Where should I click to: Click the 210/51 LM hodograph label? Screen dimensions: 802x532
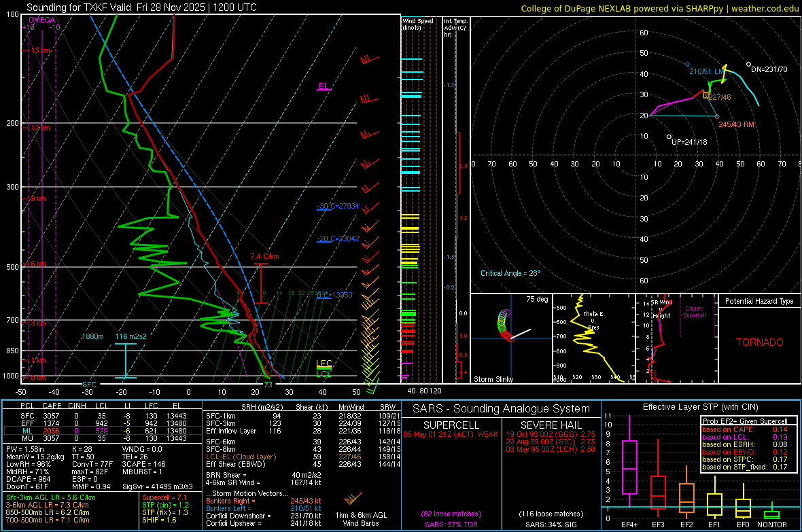click(x=707, y=71)
